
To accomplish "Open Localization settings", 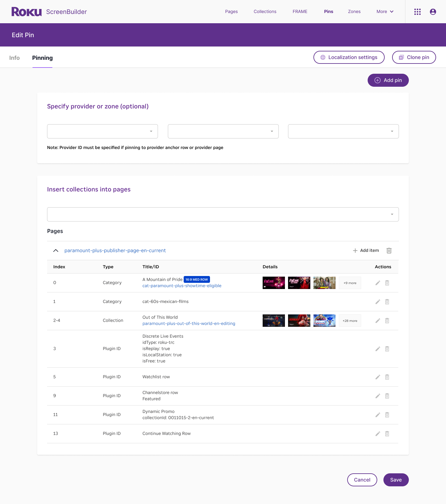I will click(x=349, y=57).
